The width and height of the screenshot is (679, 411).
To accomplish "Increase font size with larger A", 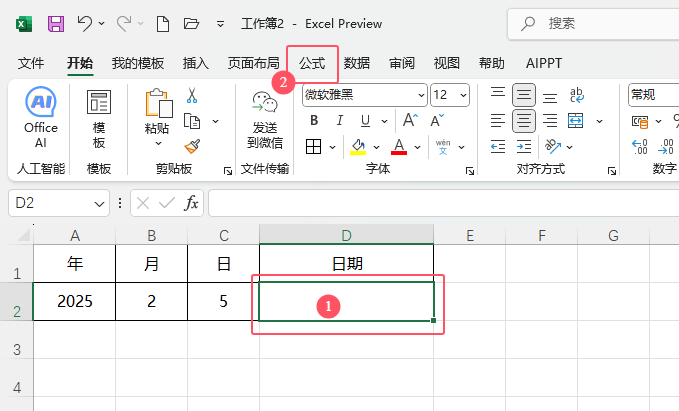I will [x=410, y=120].
